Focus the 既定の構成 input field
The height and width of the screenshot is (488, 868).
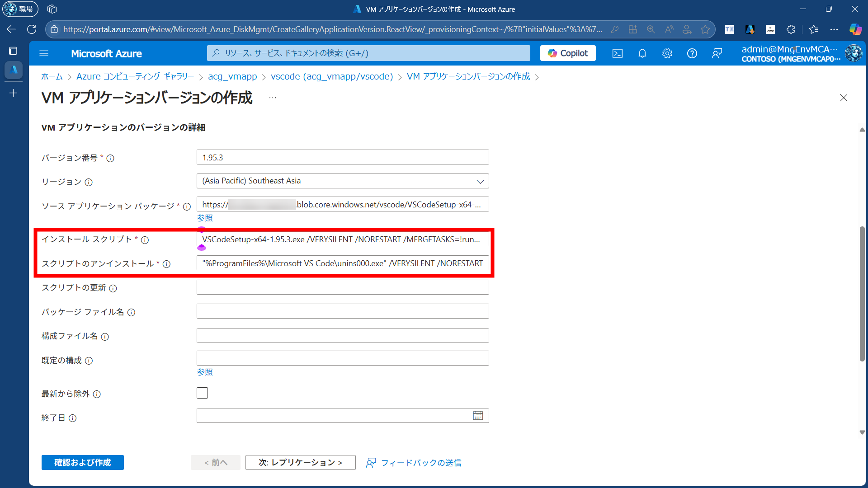pos(343,358)
